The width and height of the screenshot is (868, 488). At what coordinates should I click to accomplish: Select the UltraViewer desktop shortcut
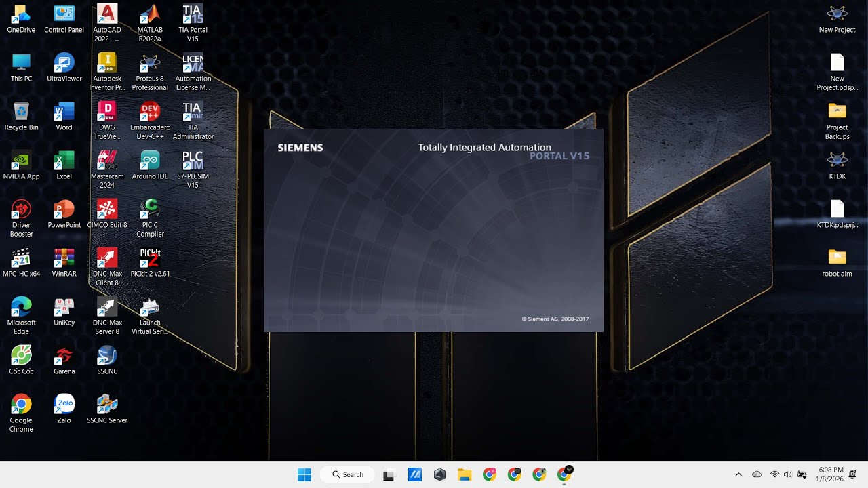pyautogui.click(x=64, y=68)
